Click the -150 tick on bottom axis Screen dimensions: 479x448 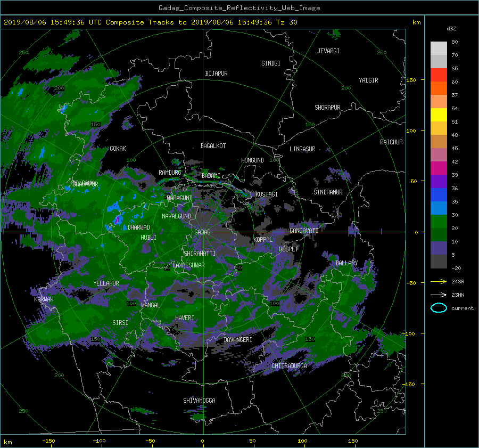[48, 441]
